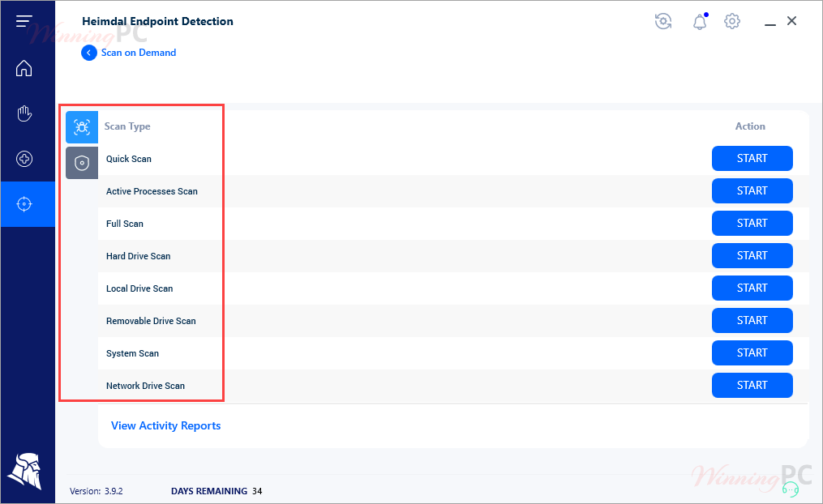
Task: Click the System Scan label
Action: point(132,353)
